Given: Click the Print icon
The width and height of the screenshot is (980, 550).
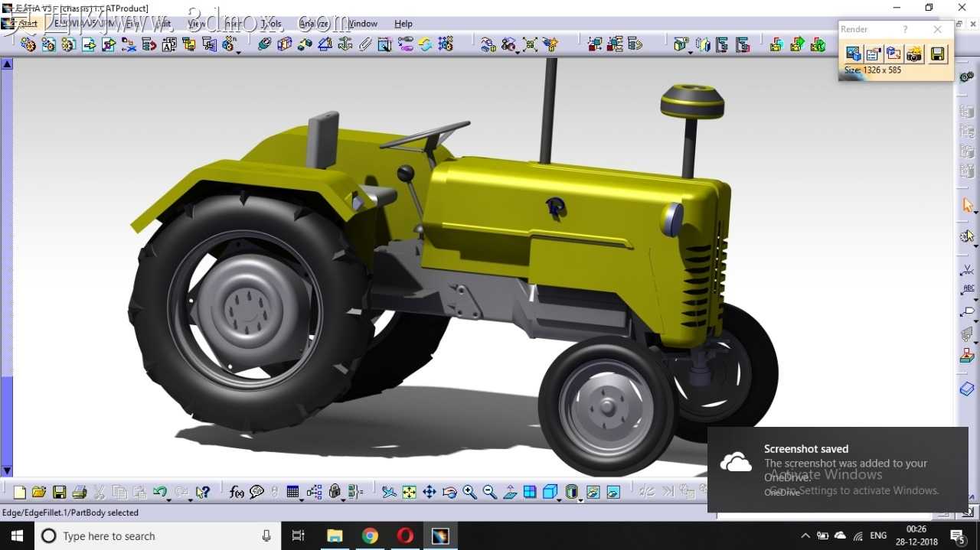Looking at the screenshot, I should [79, 492].
